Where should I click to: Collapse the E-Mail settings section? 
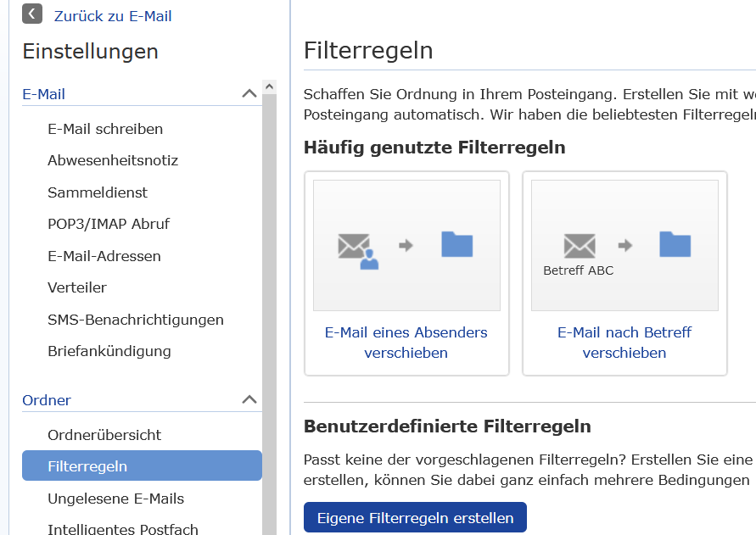[x=249, y=94]
